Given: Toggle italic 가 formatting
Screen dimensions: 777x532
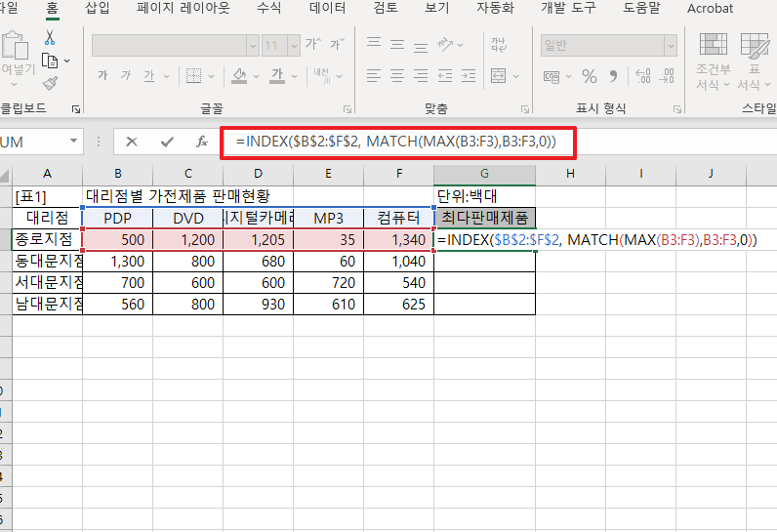Looking at the screenshot, I should pyautogui.click(x=126, y=75).
